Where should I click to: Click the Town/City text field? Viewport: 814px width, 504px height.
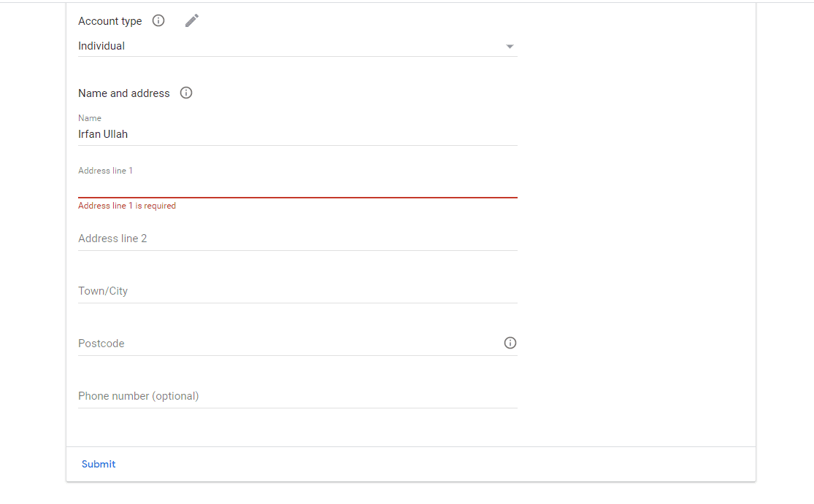297,291
